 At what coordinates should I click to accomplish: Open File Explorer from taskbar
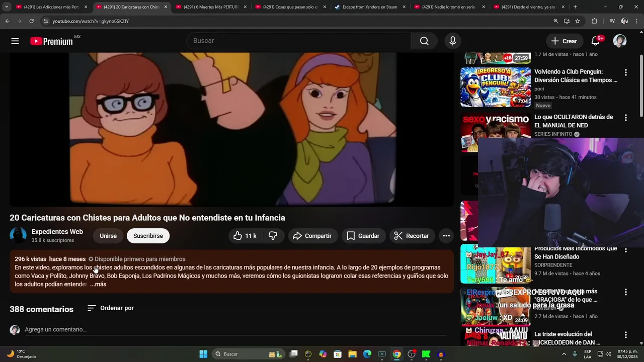[x=352, y=354]
